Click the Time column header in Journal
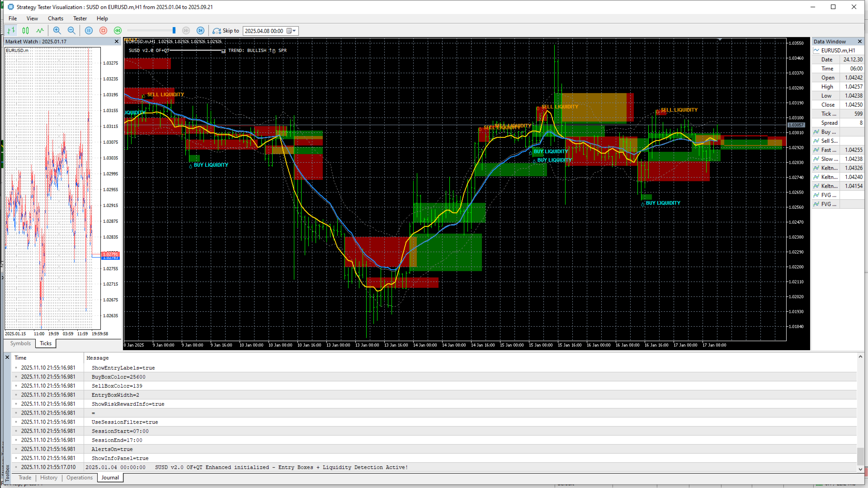The height and width of the screenshot is (488, 868). click(47, 358)
